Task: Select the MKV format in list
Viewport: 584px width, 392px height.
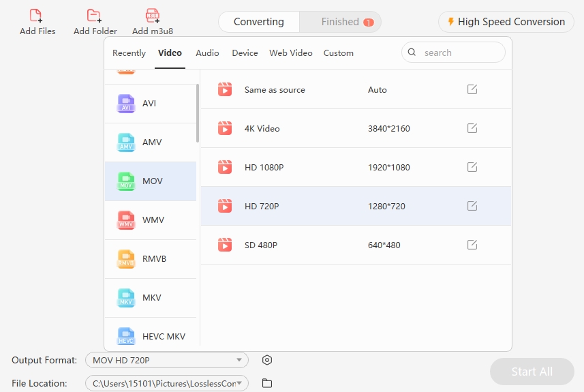Action: click(151, 298)
